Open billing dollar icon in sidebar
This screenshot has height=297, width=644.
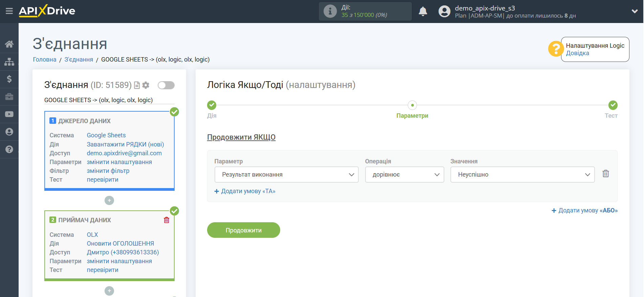pyautogui.click(x=9, y=79)
